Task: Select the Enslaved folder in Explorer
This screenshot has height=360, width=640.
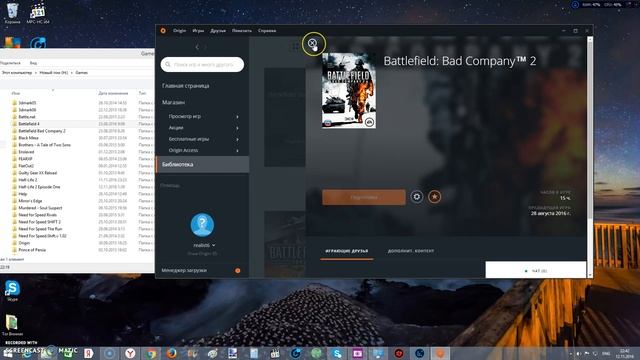Action: coord(27,152)
